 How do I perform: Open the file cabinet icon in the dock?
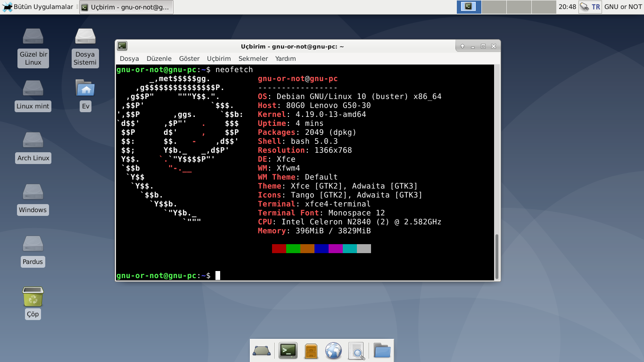(x=311, y=351)
